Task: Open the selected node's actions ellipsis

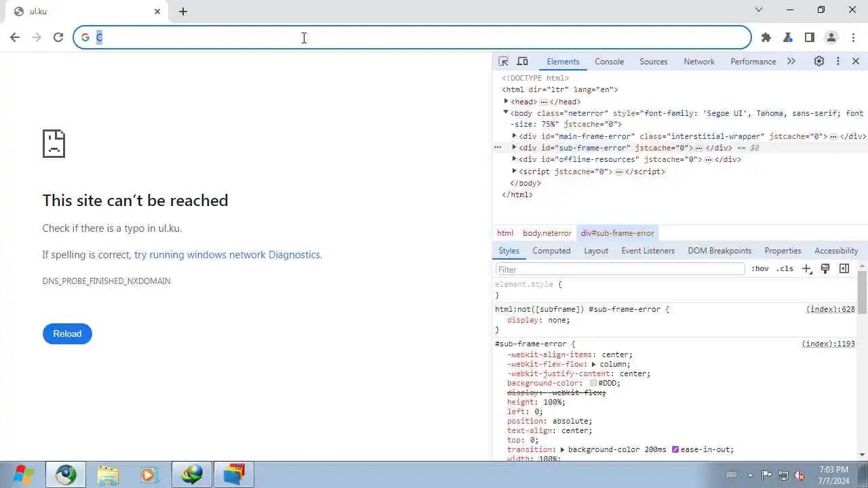Action: 498,147
